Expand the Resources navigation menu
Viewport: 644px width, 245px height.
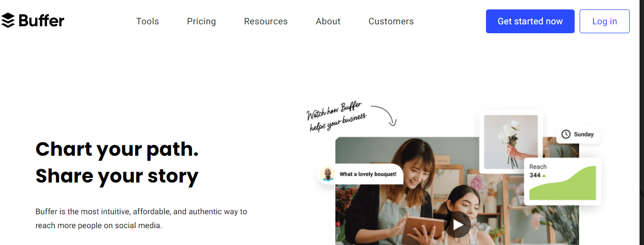(x=266, y=21)
